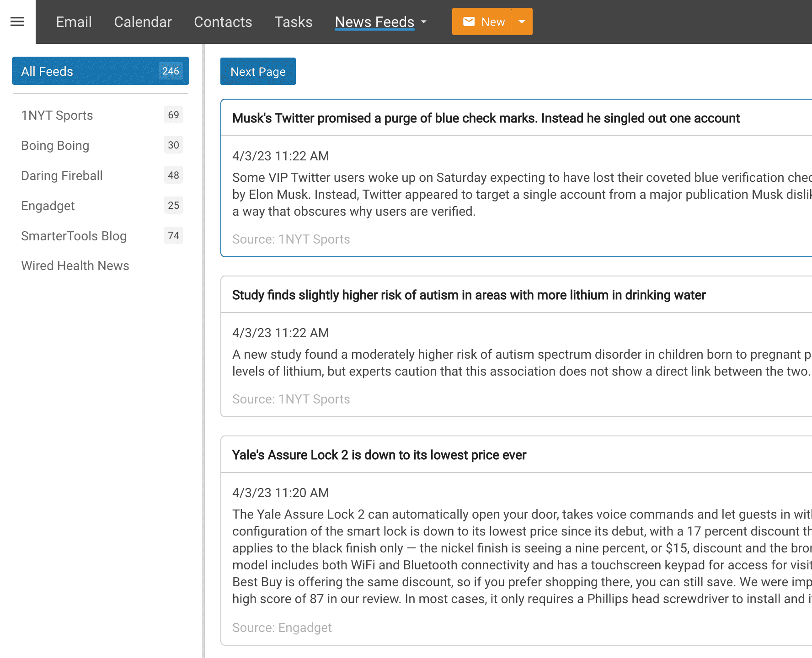Open the Boing Boing feed
The height and width of the screenshot is (658, 812).
101,145
